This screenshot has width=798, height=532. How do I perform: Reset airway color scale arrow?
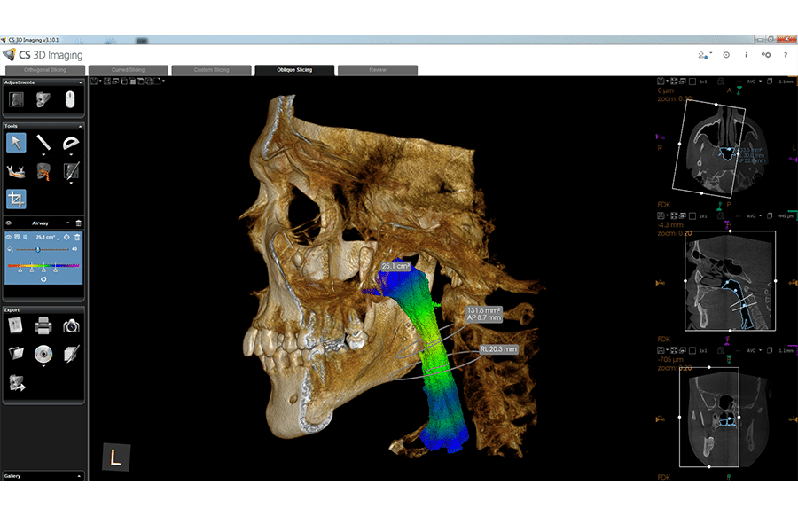pyautogui.click(x=43, y=279)
